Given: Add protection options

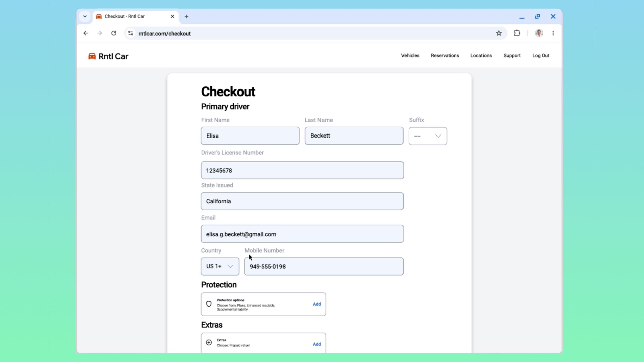Looking at the screenshot, I should 317,304.
